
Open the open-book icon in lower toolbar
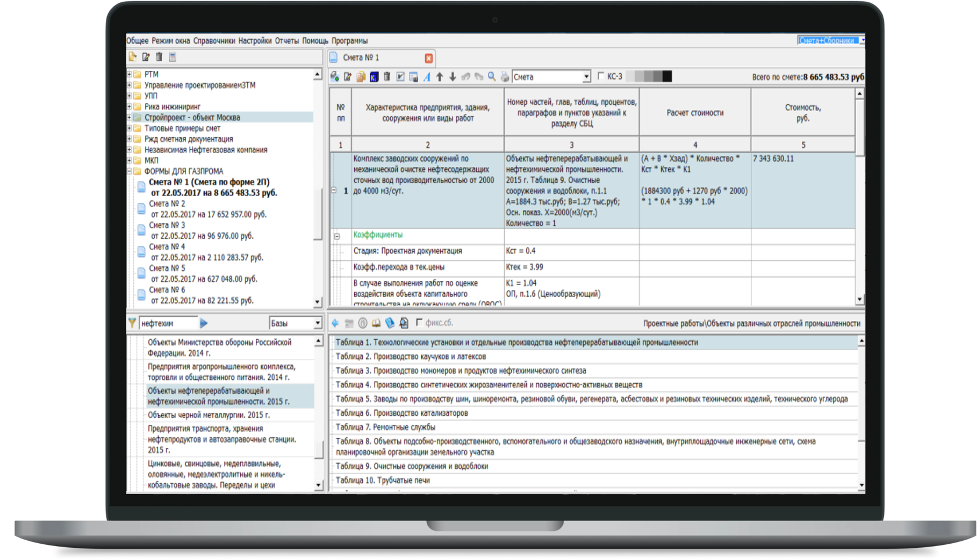376,323
